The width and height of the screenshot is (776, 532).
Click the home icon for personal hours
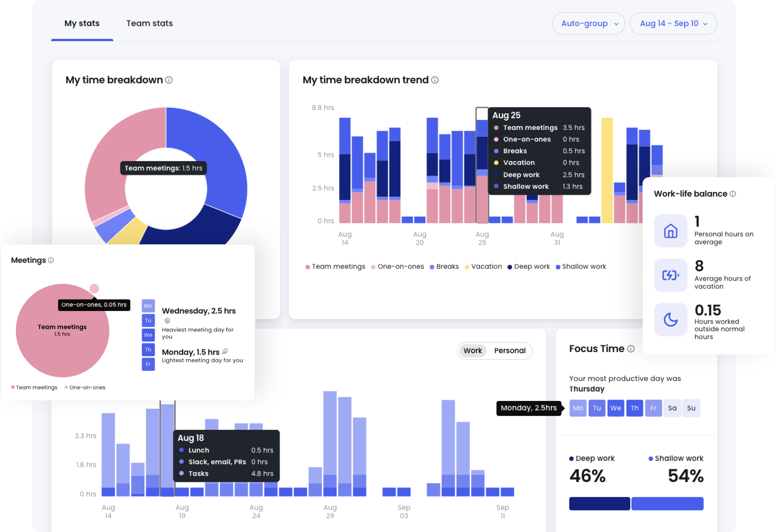[670, 231]
